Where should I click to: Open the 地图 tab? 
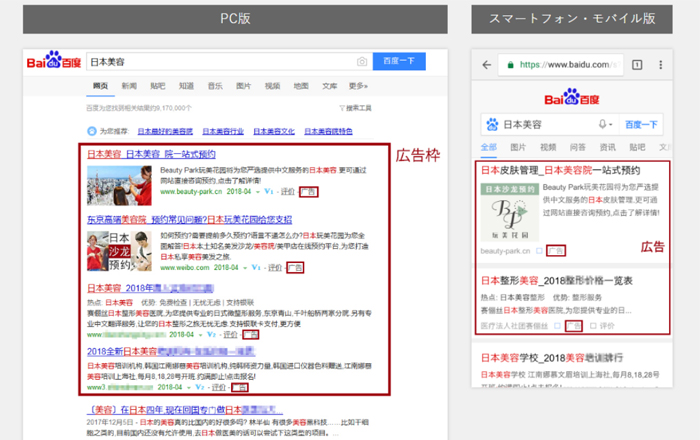coord(301,86)
